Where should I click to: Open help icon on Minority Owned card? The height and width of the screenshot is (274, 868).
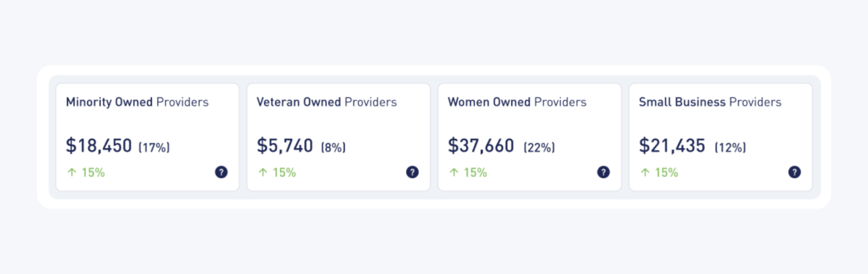pos(221,172)
